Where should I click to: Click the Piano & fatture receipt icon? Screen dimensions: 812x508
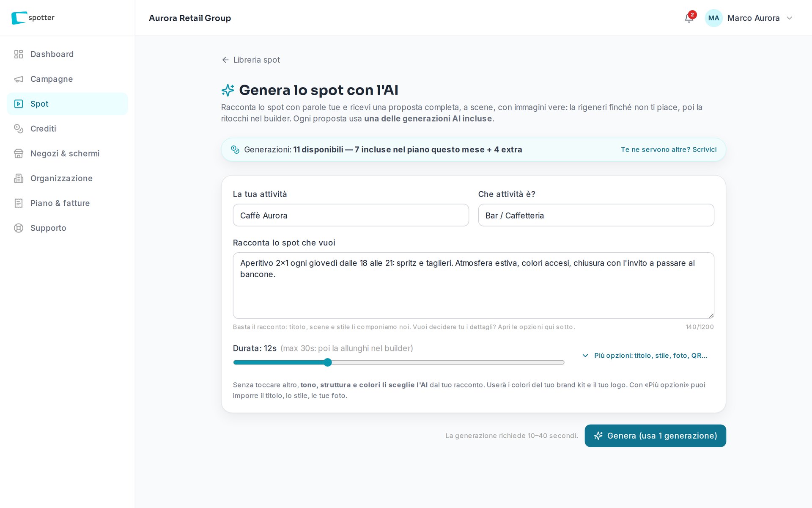click(19, 203)
